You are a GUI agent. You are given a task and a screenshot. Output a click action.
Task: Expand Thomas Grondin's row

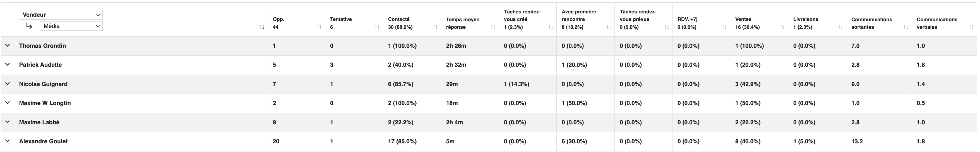point(7,45)
